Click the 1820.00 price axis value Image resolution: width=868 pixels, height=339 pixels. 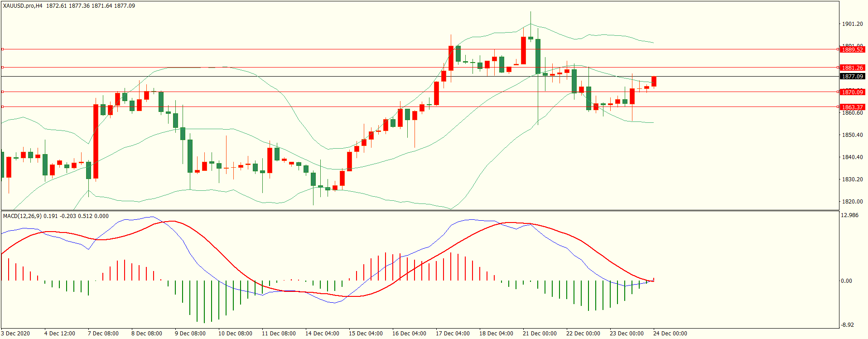pyautogui.click(x=852, y=202)
